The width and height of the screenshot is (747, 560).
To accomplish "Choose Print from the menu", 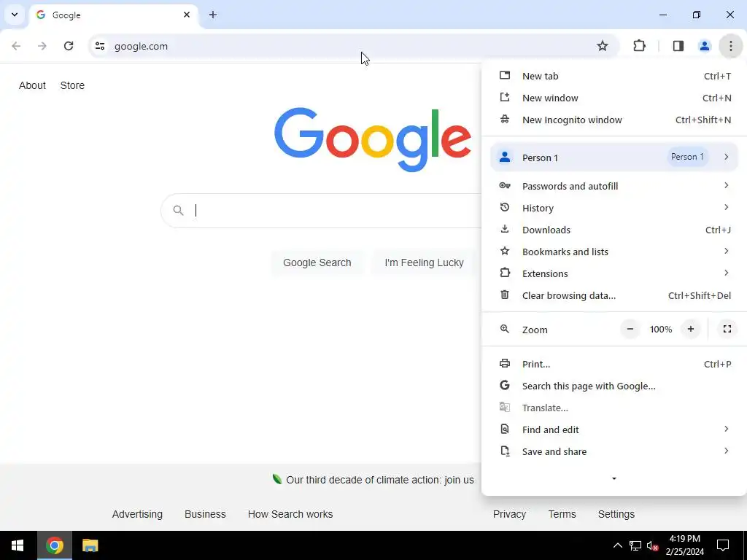I will pyautogui.click(x=614, y=365).
